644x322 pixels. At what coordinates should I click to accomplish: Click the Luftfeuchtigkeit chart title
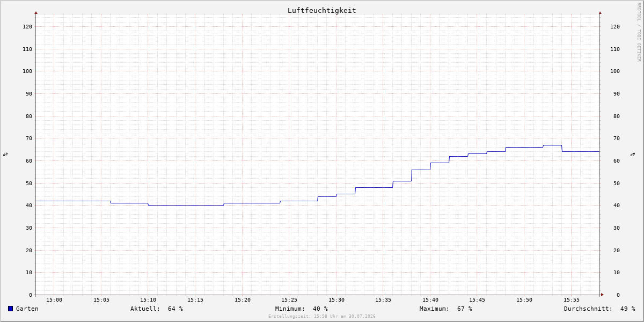(321, 10)
